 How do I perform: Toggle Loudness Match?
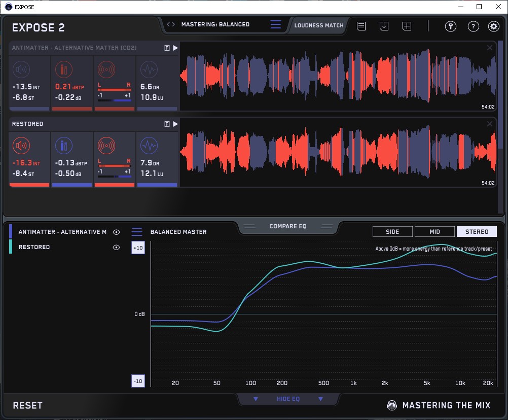[x=319, y=25]
